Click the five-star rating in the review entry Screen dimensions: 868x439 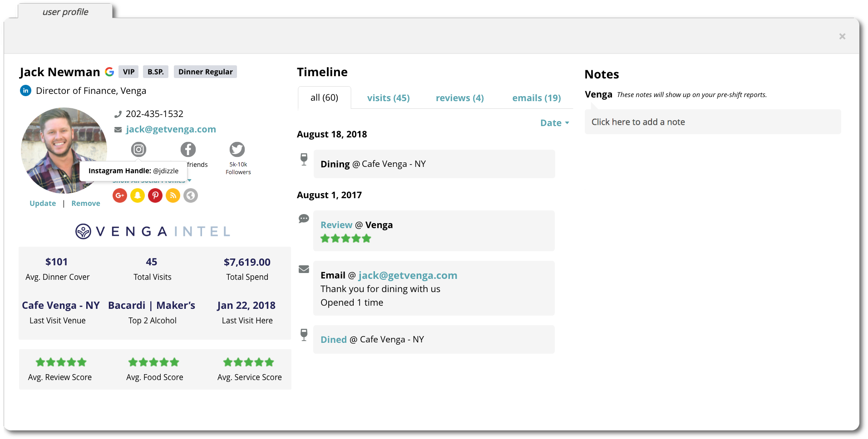click(346, 239)
